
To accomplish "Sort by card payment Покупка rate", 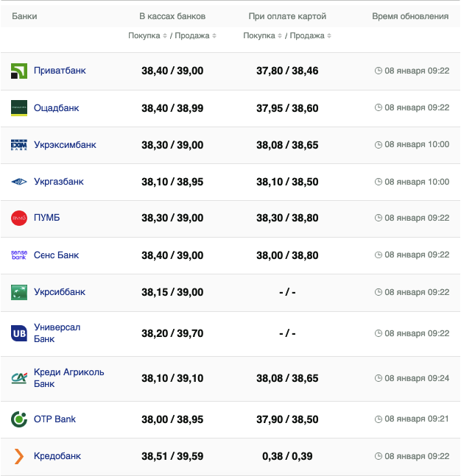I will [261, 36].
